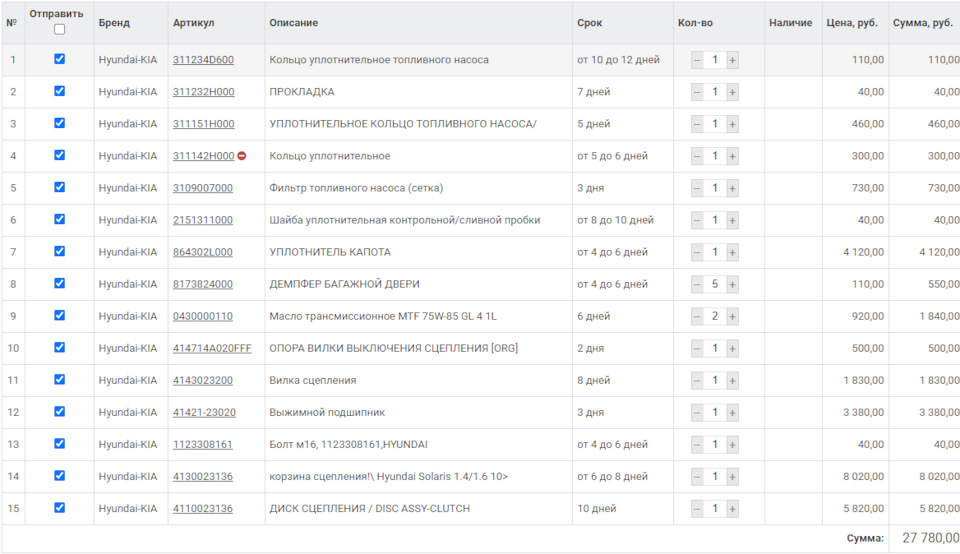This screenshot has width=960, height=554.
Task: Toggle the select-all checkbox under Отправить
Action: [59, 29]
